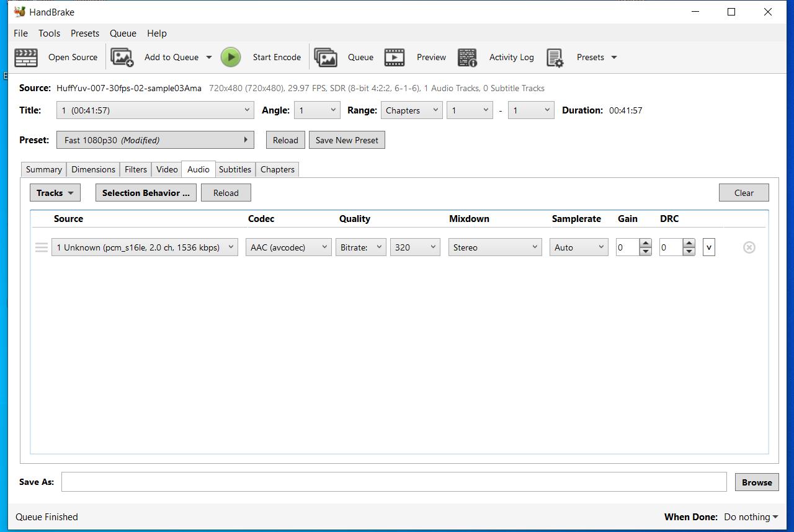Maximize the HandBrake window
This screenshot has height=532, width=794.
point(731,12)
